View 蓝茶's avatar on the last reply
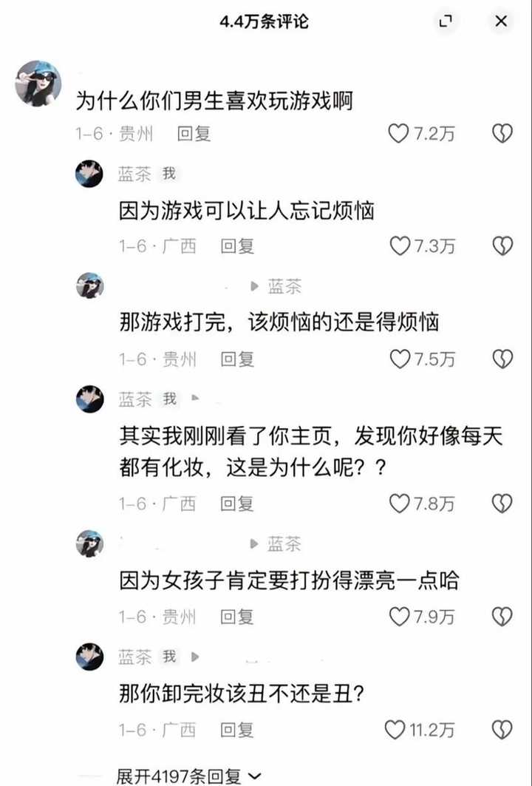The height and width of the screenshot is (786, 532). click(x=89, y=656)
